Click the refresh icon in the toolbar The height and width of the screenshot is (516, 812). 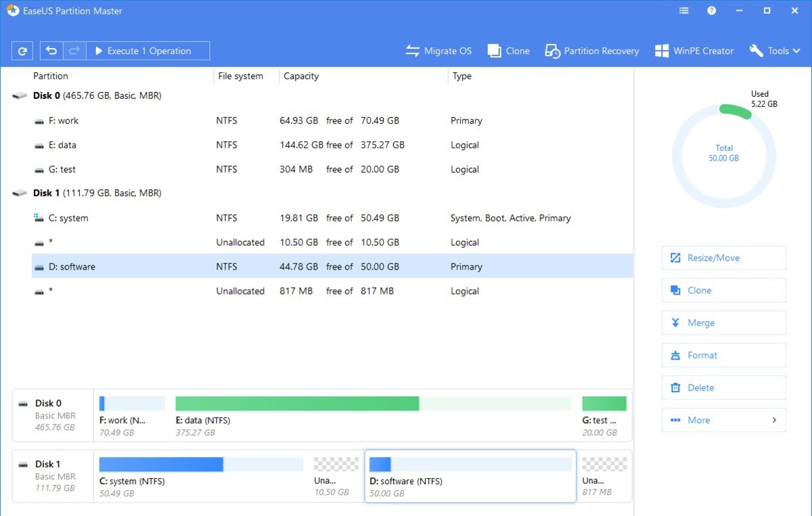point(22,51)
